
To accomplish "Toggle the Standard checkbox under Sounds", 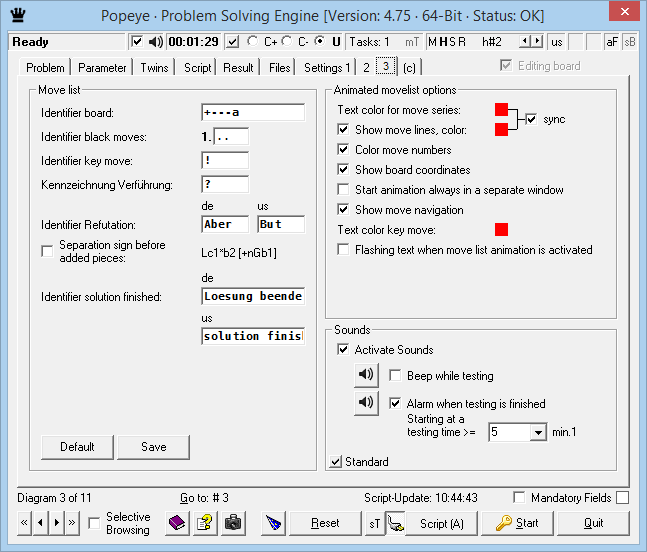I will 335,462.
